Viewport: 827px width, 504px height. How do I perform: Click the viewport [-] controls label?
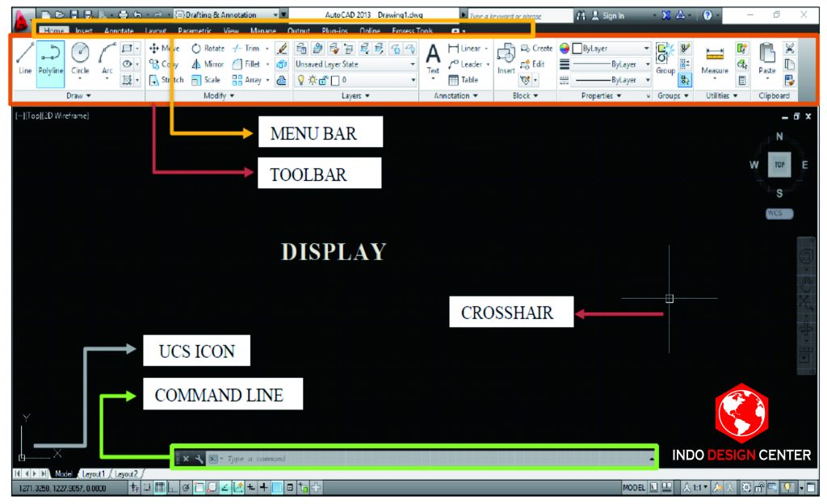pos(20,115)
